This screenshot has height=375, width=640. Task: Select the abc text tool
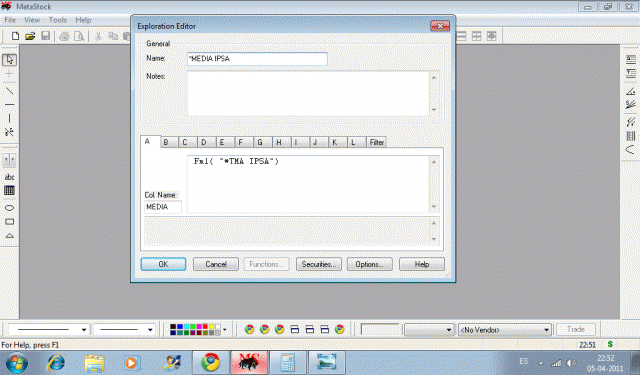9,177
